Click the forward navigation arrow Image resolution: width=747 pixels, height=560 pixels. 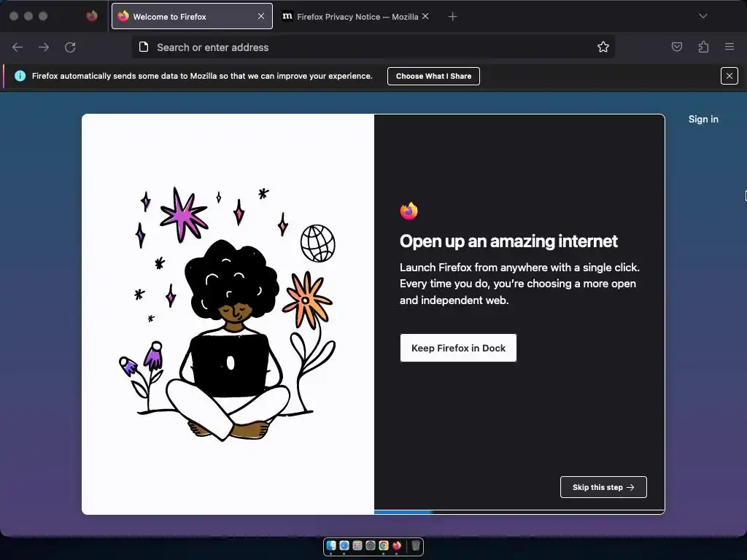44,47
